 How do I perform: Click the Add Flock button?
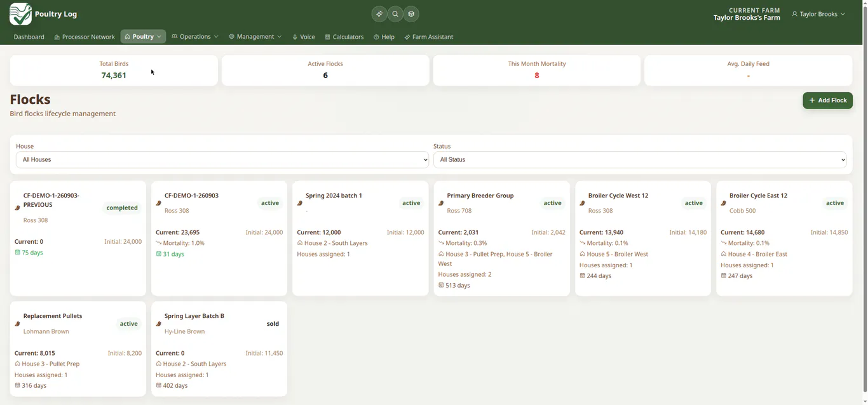pos(827,100)
